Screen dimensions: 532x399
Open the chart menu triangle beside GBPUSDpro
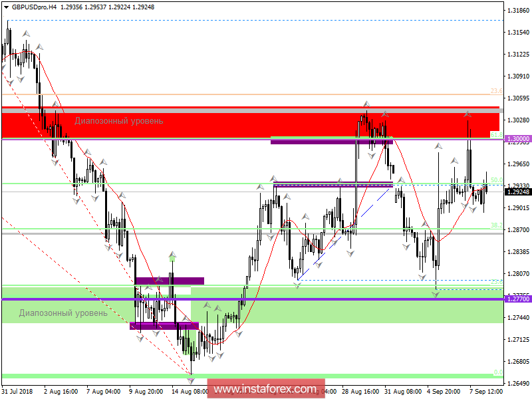point(6,7)
